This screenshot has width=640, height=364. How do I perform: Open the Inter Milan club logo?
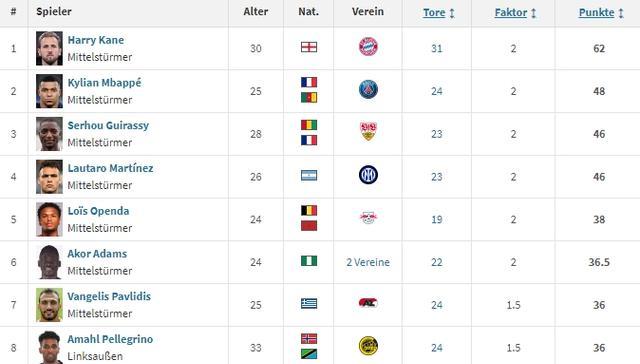pyautogui.click(x=368, y=175)
